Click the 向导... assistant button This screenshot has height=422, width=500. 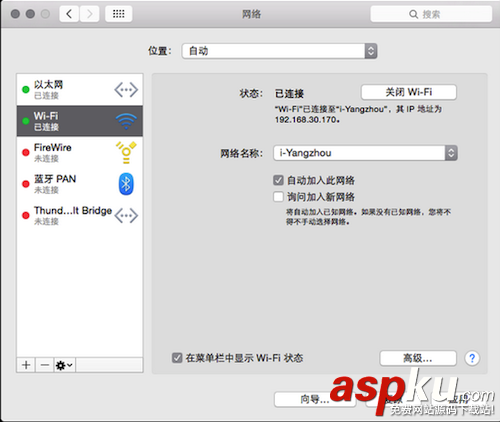315,399
